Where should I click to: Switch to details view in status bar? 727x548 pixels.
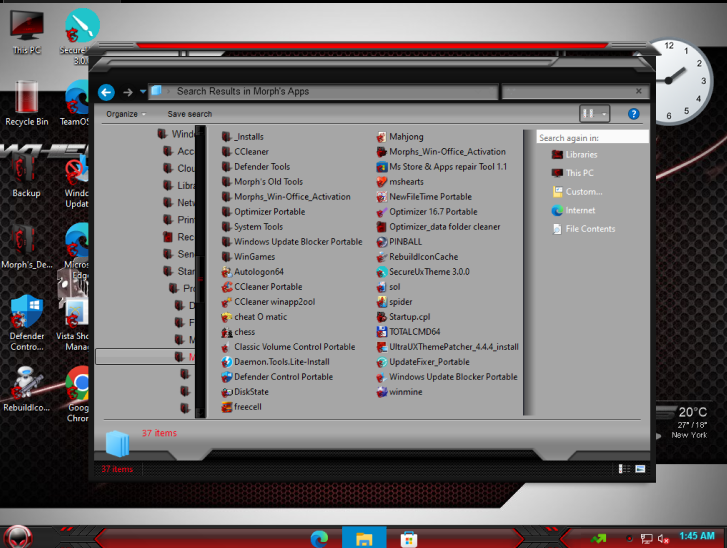(x=624, y=469)
